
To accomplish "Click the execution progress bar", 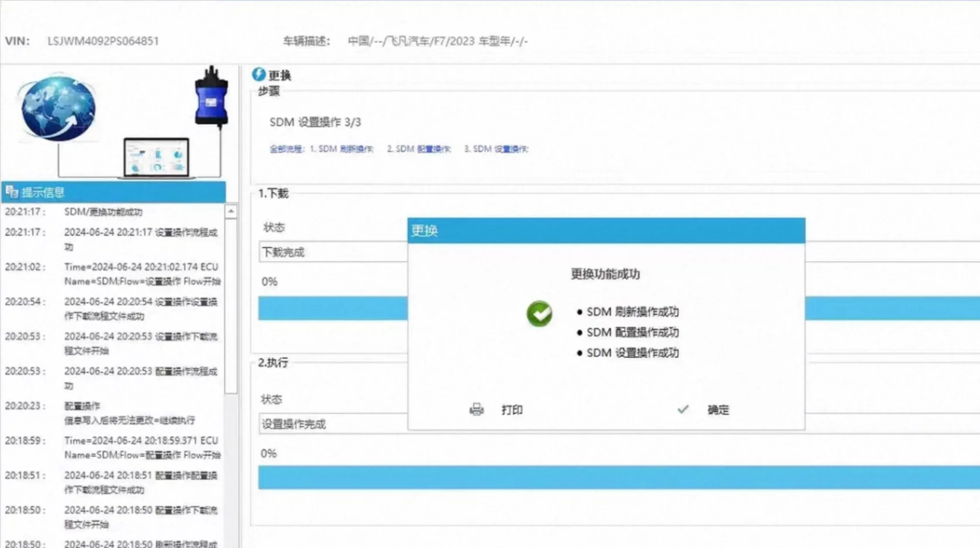I will pyautogui.click(x=619, y=477).
